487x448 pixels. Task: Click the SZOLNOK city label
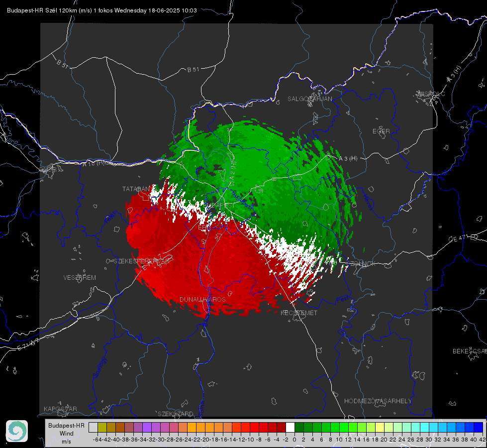362,264
